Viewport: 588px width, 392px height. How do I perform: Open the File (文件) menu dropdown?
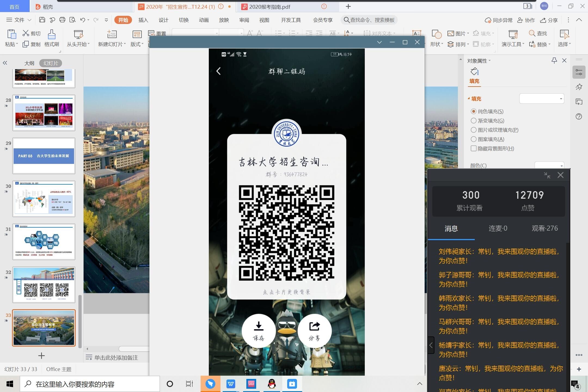pos(19,20)
